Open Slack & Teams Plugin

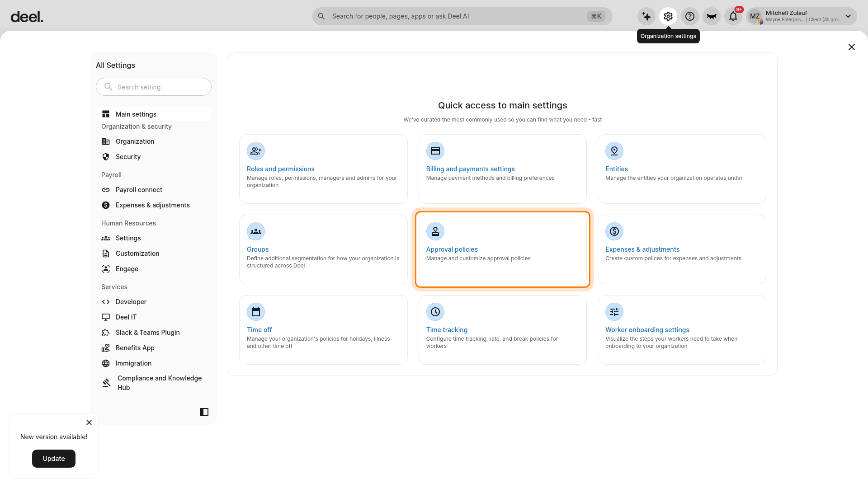coord(154,333)
